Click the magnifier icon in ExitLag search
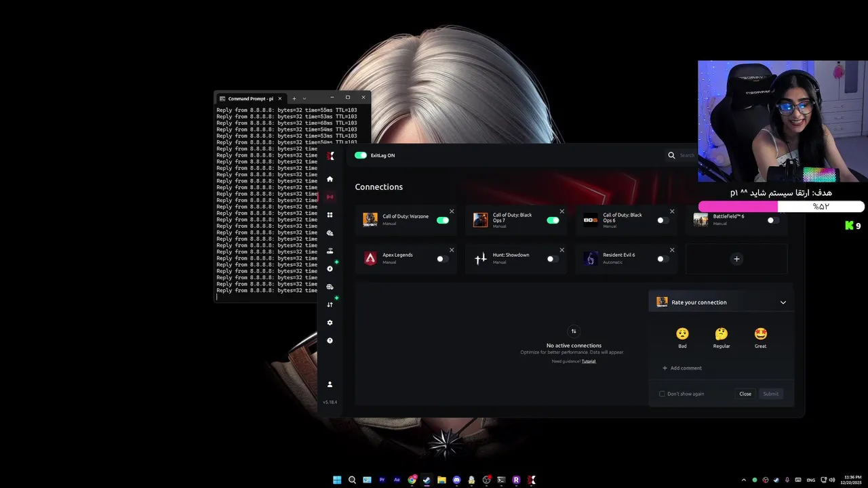The height and width of the screenshot is (488, 868). (671, 155)
